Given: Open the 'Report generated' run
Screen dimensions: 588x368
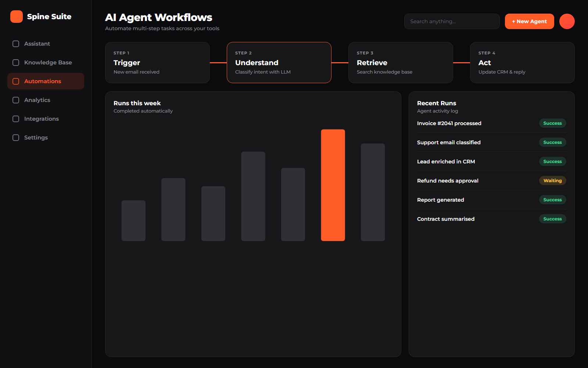Looking at the screenshot, I should (491, 200).
